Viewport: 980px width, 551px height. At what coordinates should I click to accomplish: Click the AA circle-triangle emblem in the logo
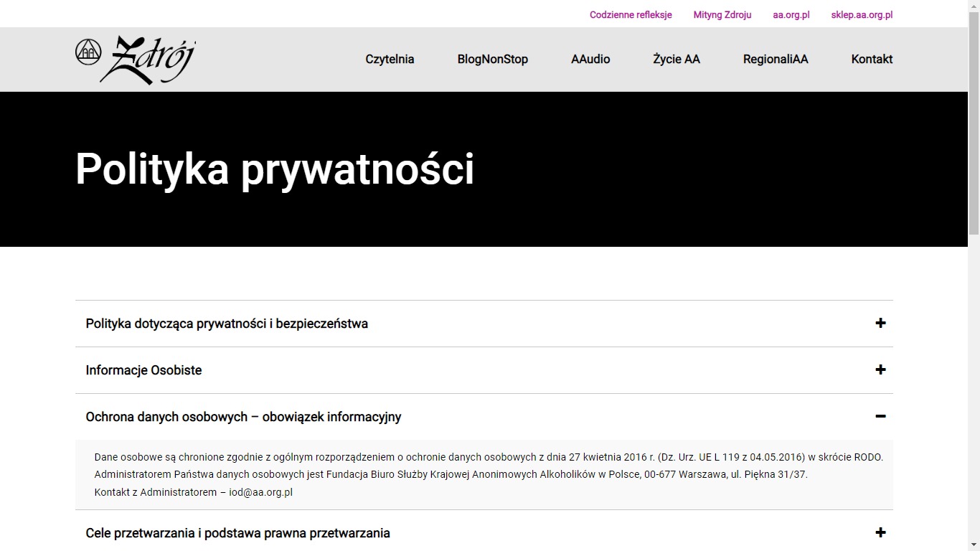click(89, 52)
